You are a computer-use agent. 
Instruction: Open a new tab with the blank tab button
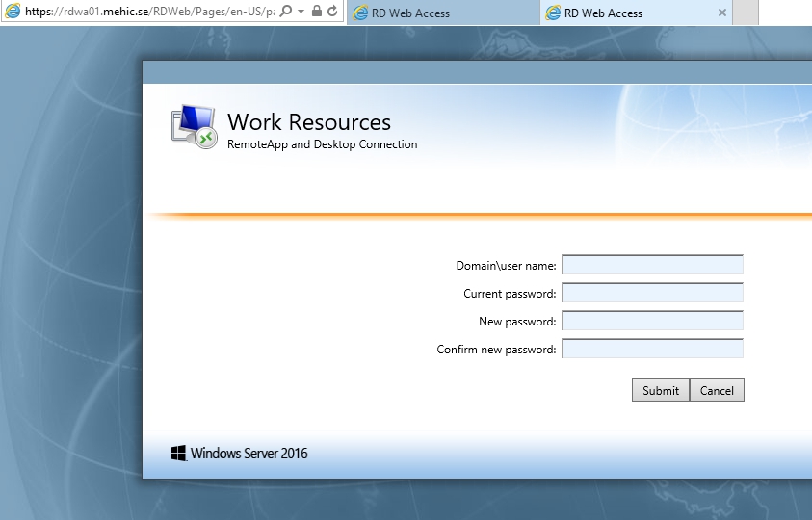pos(746,13)
